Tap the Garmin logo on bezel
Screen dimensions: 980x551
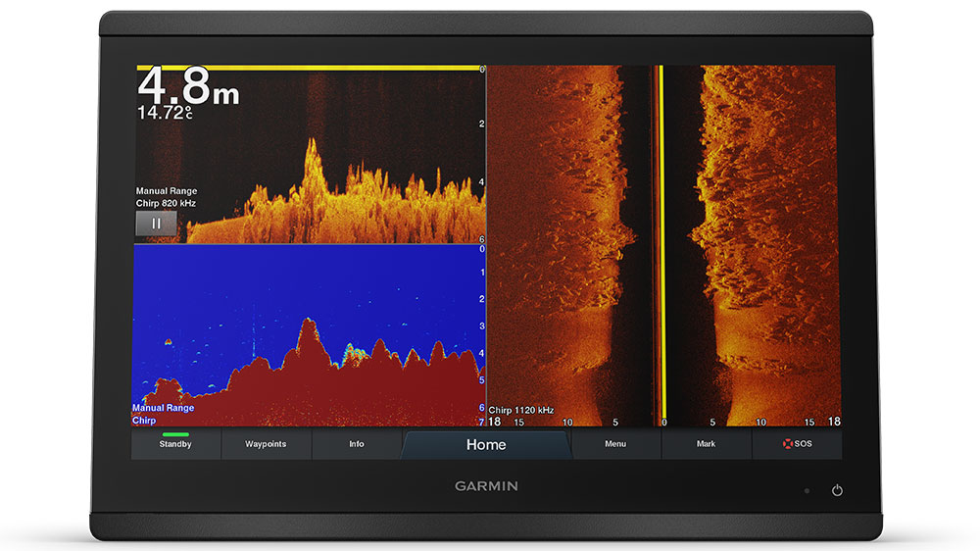coord(486,486)
